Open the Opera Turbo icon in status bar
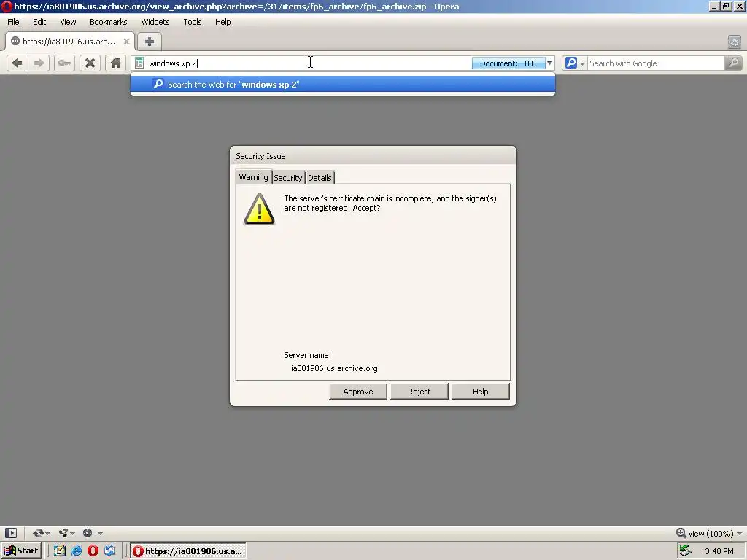Screen dimensions: 747x560 88,533
